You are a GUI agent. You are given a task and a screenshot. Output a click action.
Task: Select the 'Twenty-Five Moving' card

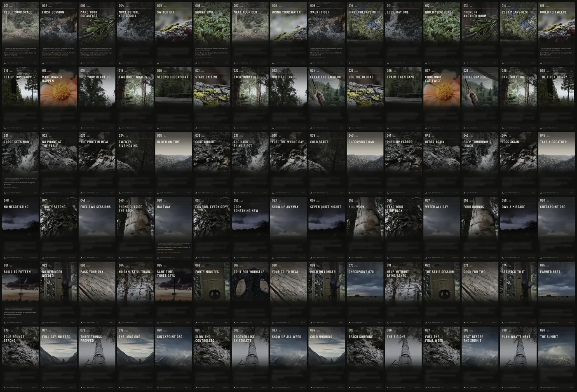click(136, 163)
